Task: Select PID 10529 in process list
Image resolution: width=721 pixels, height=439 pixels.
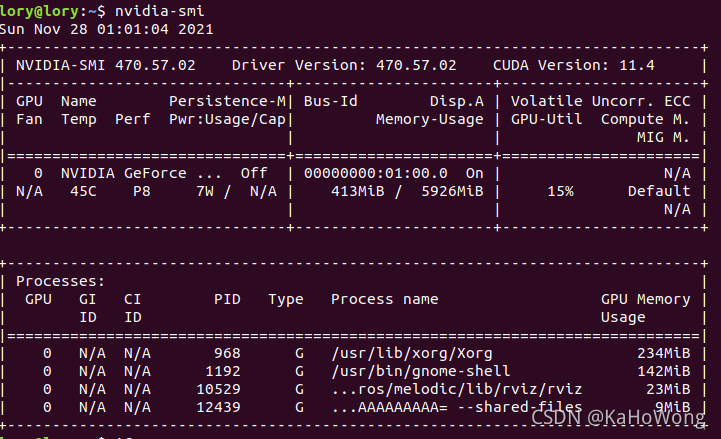Action: pyautogui.click(x=218, y=389)
